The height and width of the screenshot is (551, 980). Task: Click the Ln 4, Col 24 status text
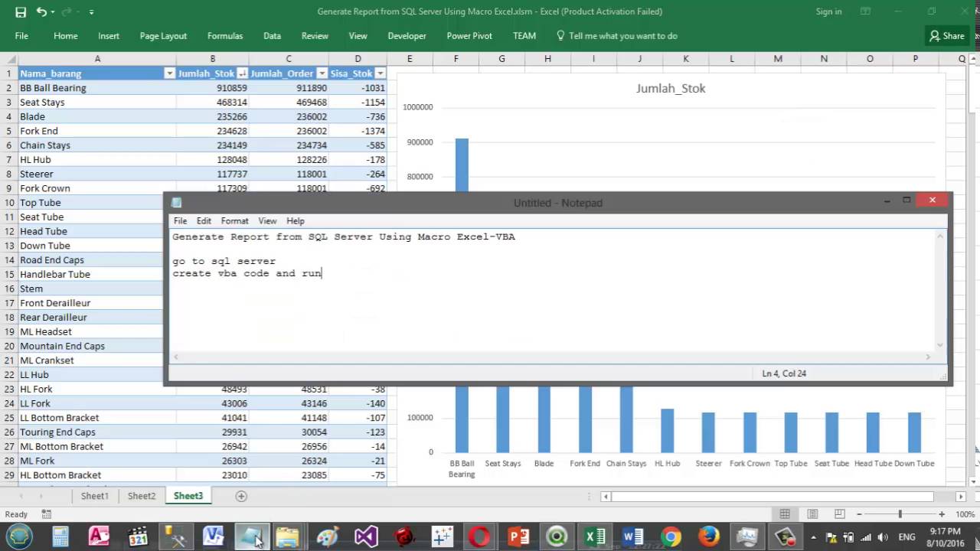[x=784, y=373]
